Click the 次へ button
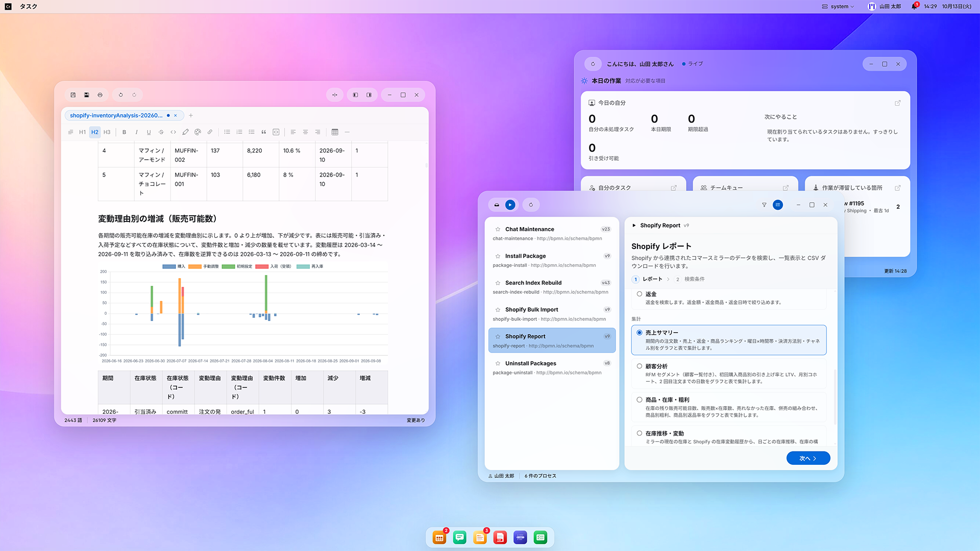The width and height of the screenshot is (980, 551). point(808,458)
